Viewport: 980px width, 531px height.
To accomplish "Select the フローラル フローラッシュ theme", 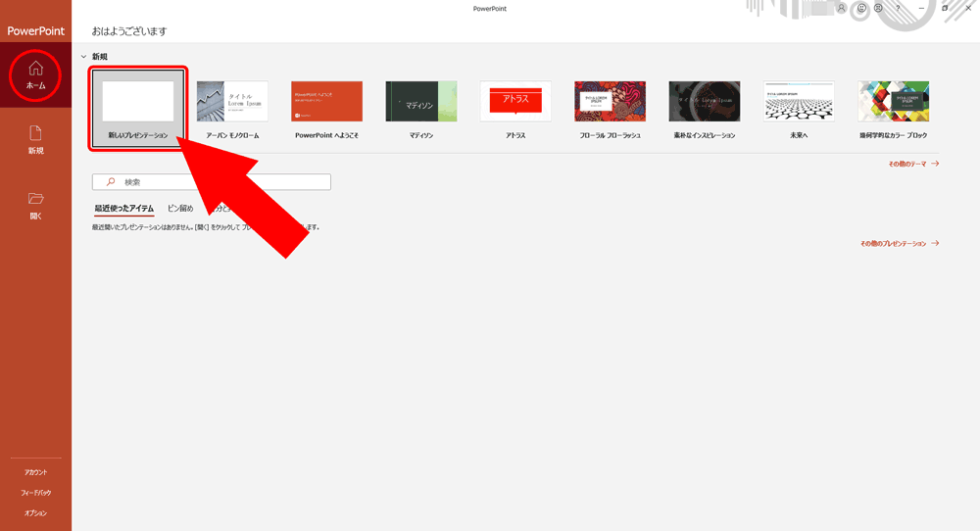I will pos(610,109).
